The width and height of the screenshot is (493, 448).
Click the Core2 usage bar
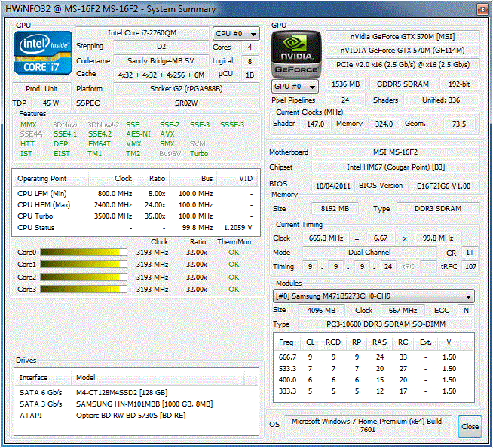click(84, 277)
